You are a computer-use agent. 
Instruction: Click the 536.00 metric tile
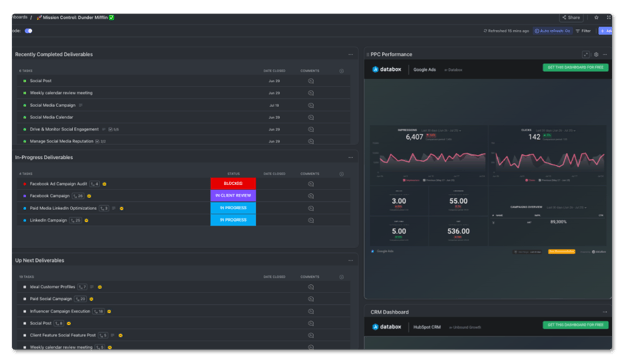(458, 231)
